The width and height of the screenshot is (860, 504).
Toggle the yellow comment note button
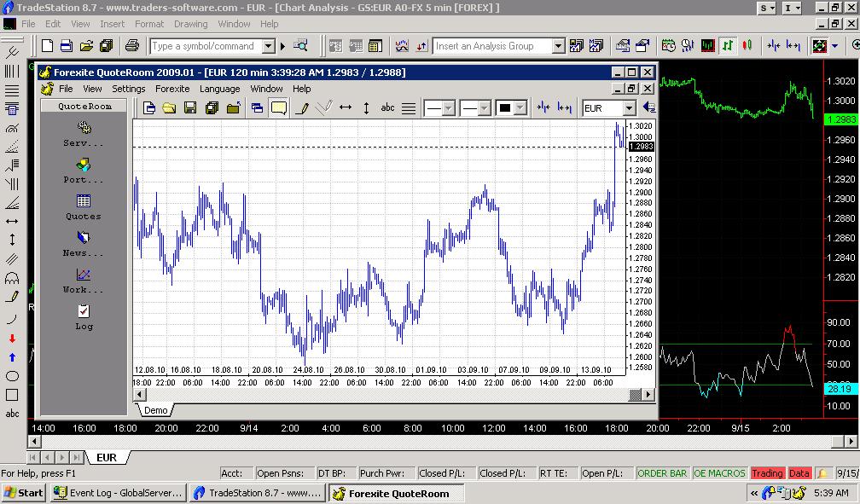(278, 108)
